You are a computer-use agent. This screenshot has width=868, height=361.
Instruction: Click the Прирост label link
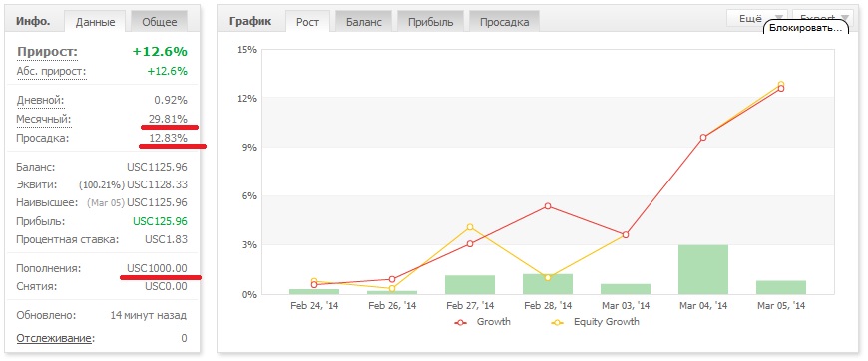coord(47,52)
